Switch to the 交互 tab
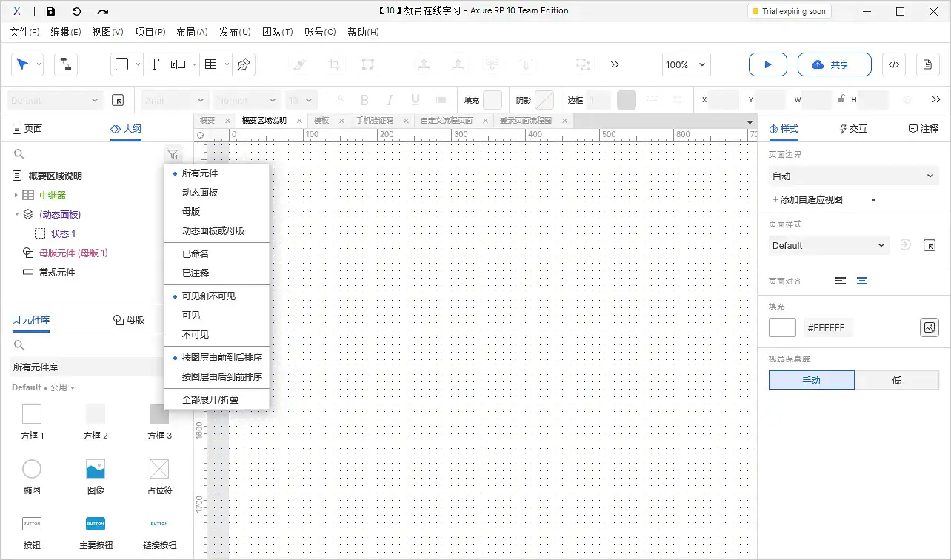The image size is (951, 560). coord(853,128)
